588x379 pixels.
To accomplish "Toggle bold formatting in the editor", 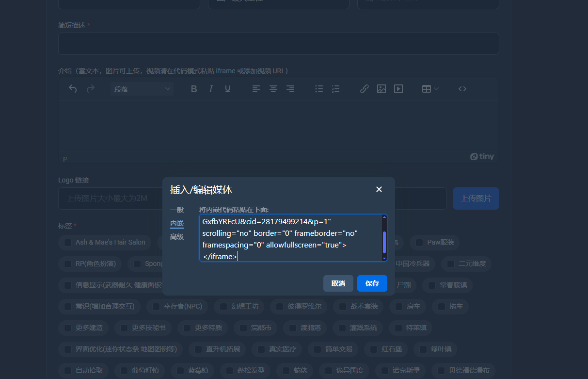I will [194, 89].
